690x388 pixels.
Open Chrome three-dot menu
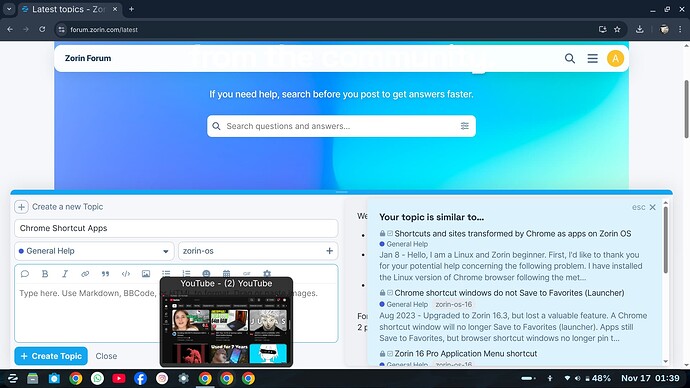680,29
